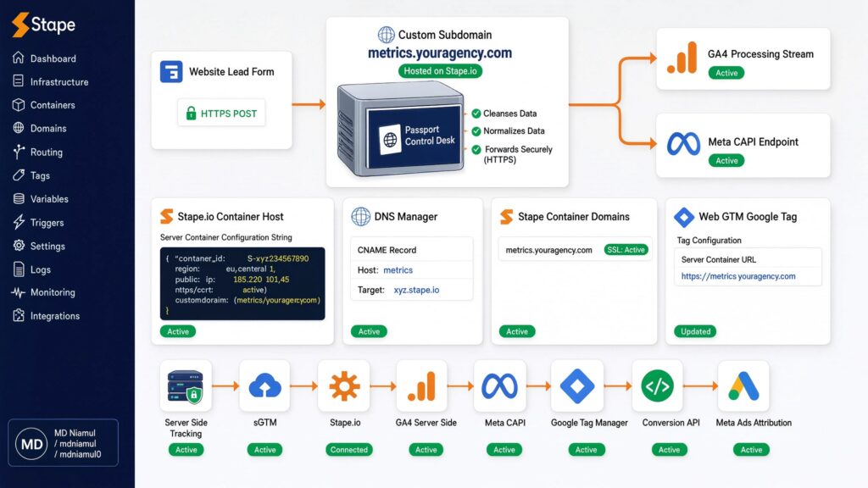868x488 pixels.
Task: Click the Server Container URL label
Action: pos(718,259)
